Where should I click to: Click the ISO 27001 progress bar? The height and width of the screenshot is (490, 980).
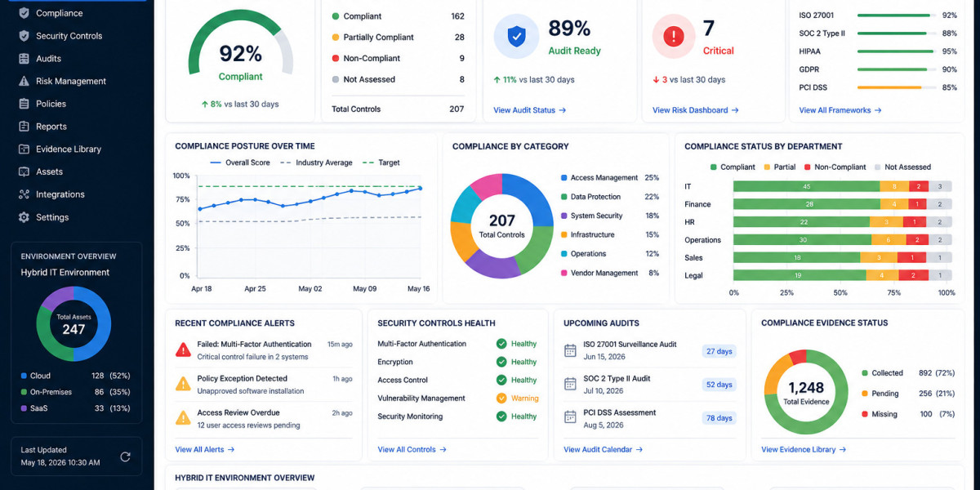pyautogui.click(x=893, y=16)
